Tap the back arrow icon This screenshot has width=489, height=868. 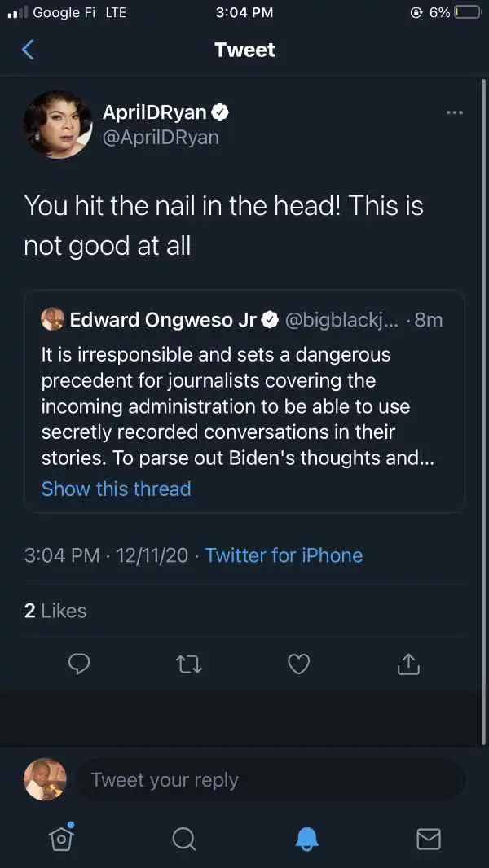pos(28,50)
